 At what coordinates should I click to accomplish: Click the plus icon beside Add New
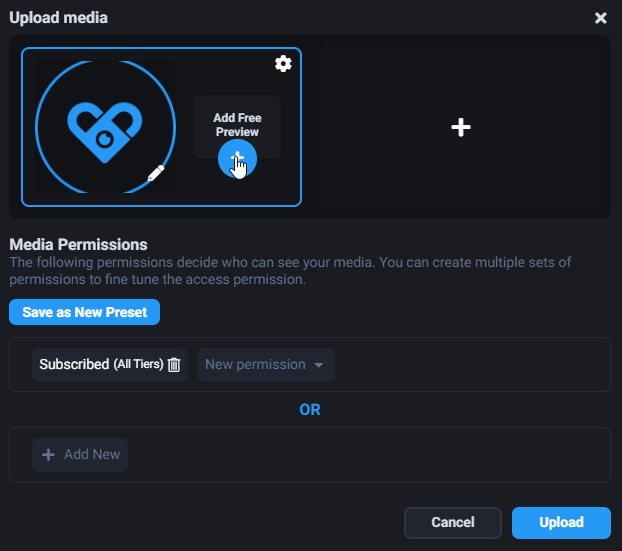point(49,455)
